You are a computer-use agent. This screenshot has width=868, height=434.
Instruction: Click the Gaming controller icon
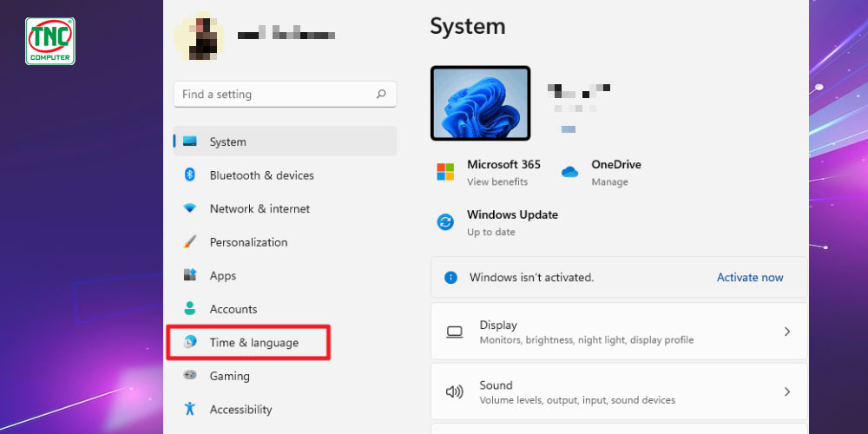pyautogui.click(x=190, y=375)
